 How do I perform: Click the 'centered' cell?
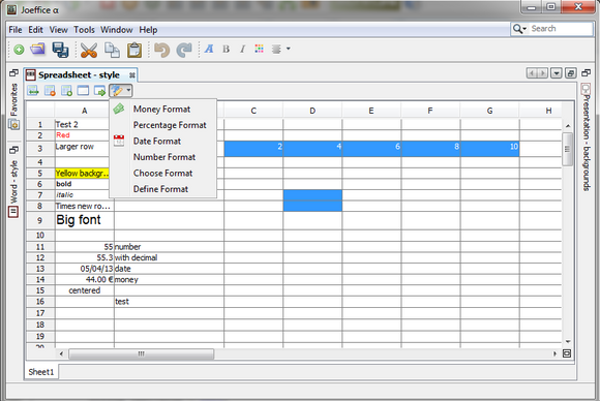click(85, 290)
